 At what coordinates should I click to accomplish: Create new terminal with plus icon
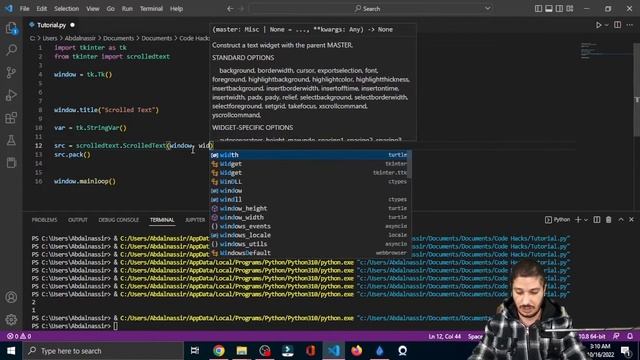coord(578,220)
